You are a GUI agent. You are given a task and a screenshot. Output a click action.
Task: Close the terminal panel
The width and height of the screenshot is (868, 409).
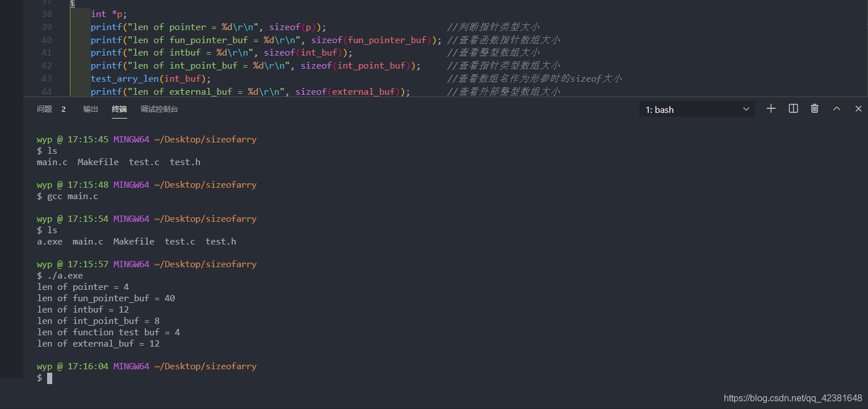(x=858, y=108)
